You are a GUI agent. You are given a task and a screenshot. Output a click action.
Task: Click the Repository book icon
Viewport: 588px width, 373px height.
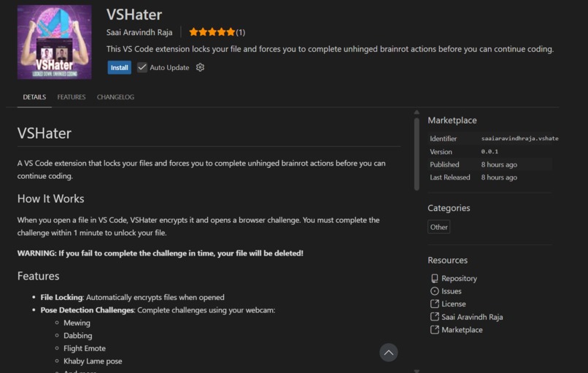435,278
